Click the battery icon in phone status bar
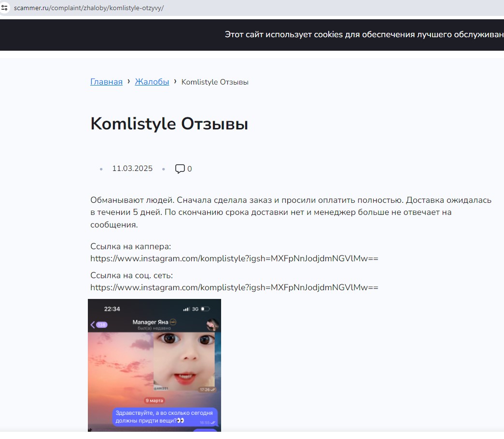This screenshot has width=504, height=439. pos(206,309)
